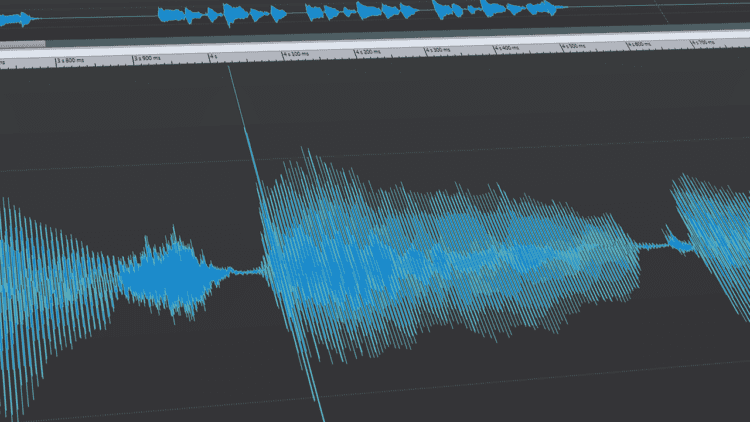This screenshot has height=422, width=750.
Task: Click the '4 s 300 ms' ruler mark
Action: [438, 50]
